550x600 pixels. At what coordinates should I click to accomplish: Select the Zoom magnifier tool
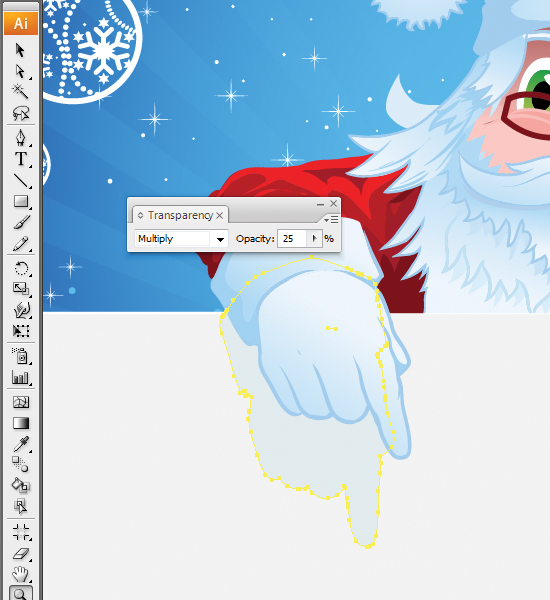[x=20, y=594]
